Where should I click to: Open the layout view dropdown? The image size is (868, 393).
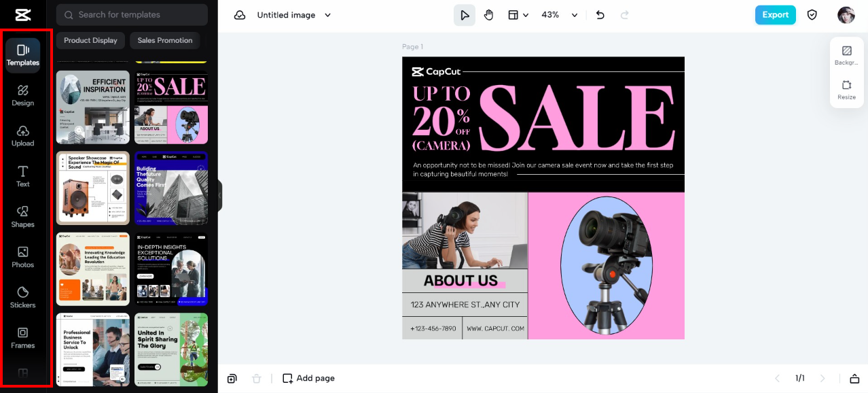(518, 15)
